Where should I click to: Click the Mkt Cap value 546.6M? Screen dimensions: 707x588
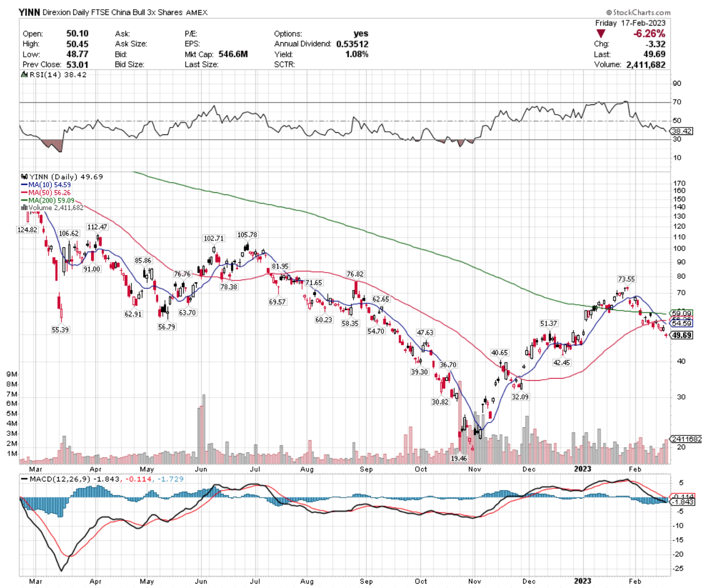tap(233, 55)
